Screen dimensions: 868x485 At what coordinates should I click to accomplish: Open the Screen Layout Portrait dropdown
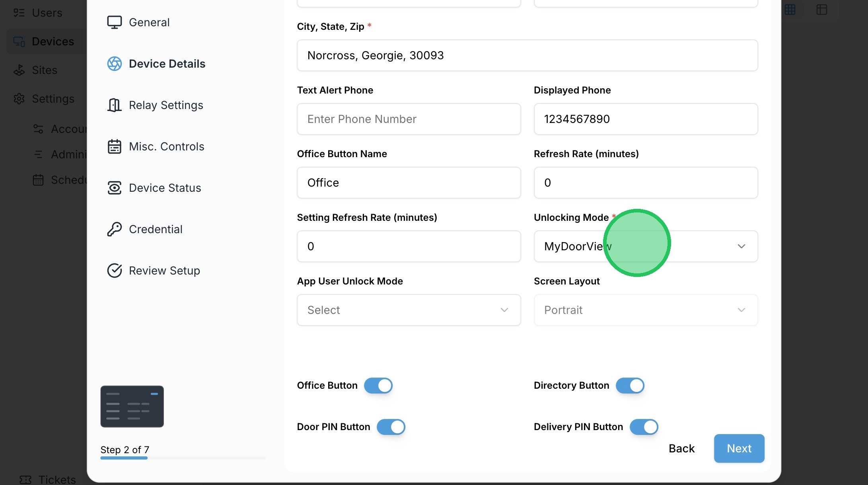pos(645,310)
